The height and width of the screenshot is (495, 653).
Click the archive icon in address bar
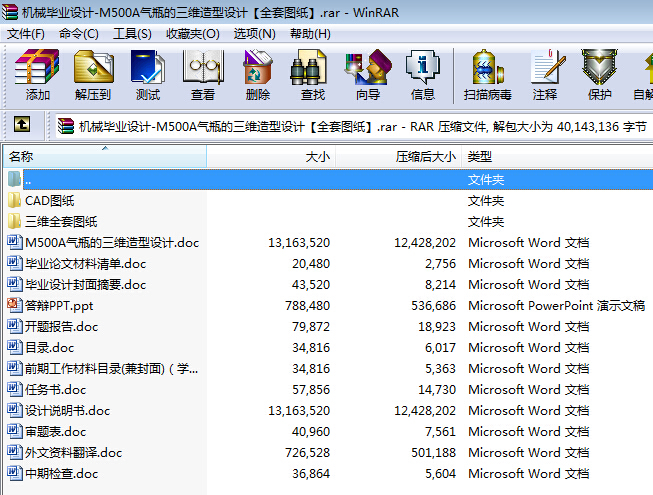click(x=66, y=126)
